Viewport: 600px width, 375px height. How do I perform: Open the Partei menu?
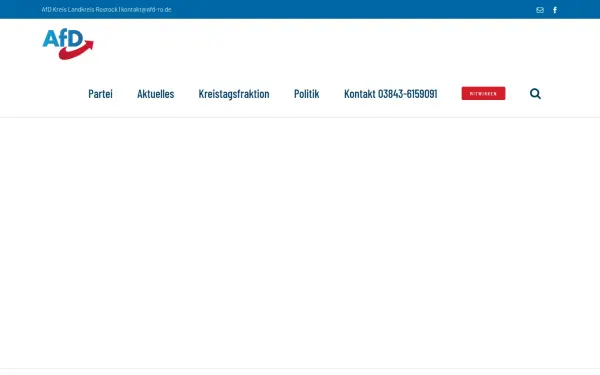pyautogui.click(x=100, y=94)
